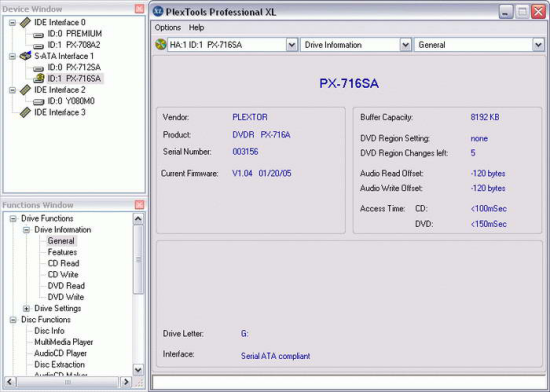
Task: Click the PX-712SA drive icon
Action: click(x=39, y=68)
